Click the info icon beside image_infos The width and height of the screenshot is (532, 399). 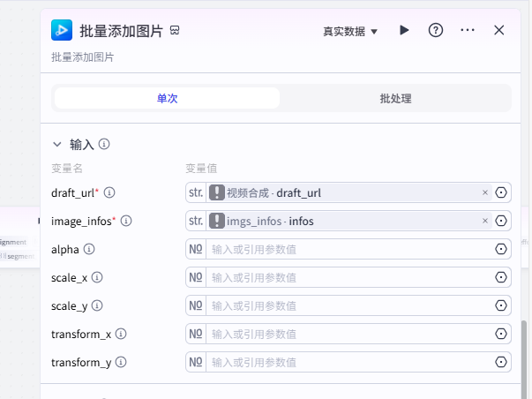point(126,221)
